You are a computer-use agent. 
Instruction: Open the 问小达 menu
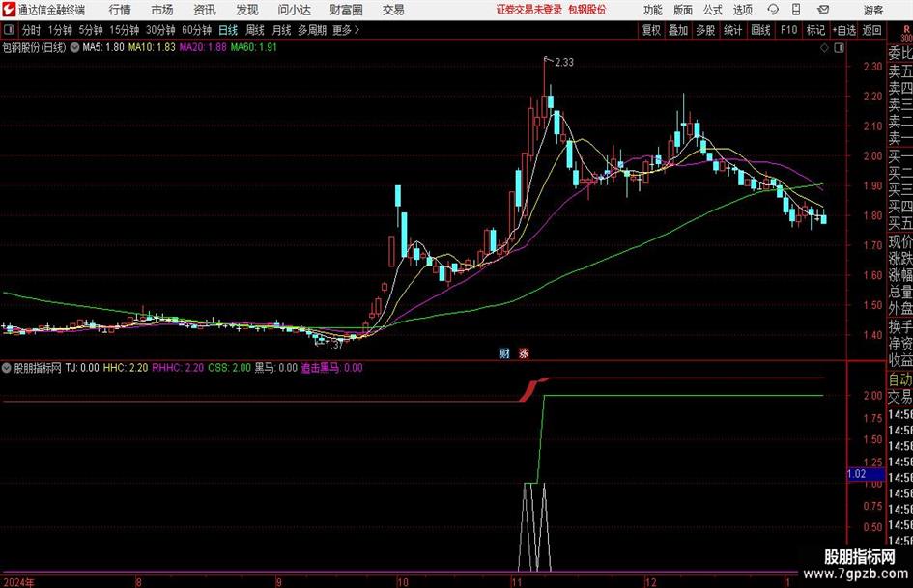click(x=294, y=10)
